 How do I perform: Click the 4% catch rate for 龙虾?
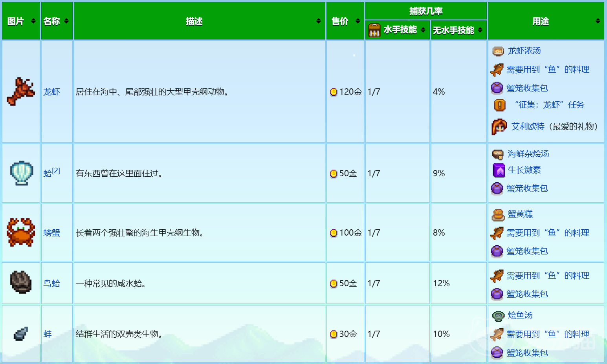(439, 92)
